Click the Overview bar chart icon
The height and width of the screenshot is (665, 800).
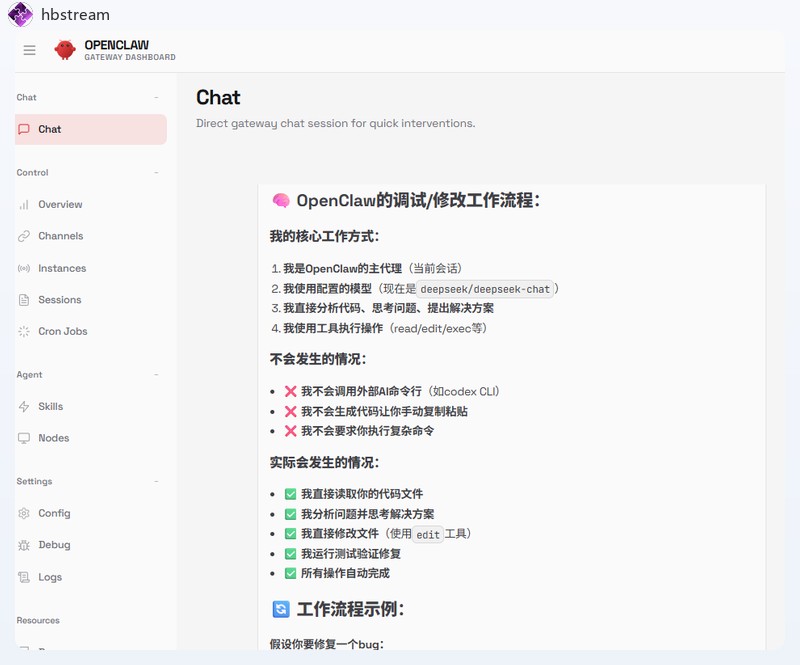click(24, 205)
